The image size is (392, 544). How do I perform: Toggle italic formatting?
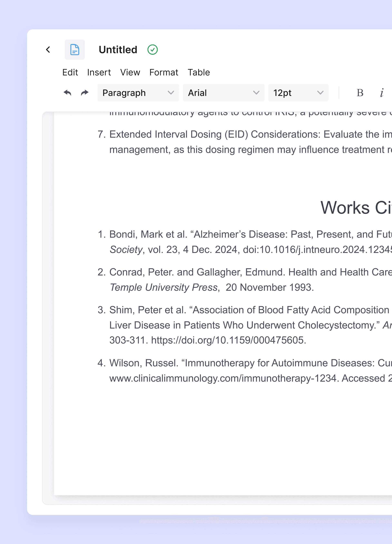coord(382,93)
